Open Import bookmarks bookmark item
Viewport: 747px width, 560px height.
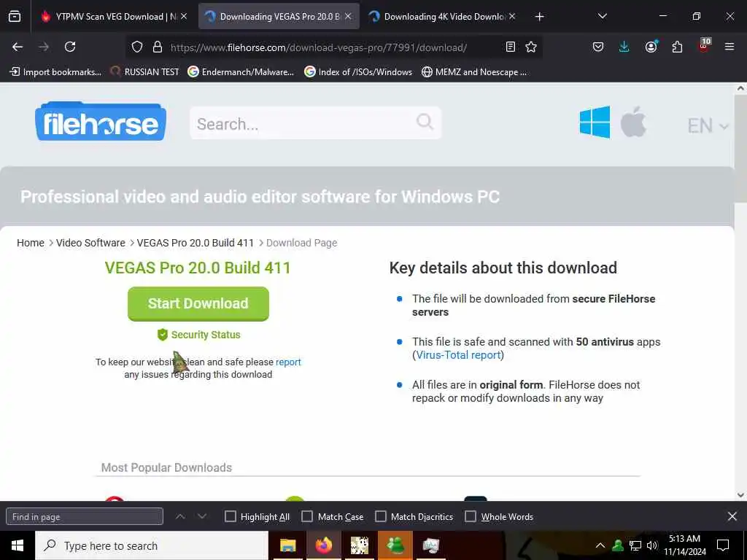point(56,72)
